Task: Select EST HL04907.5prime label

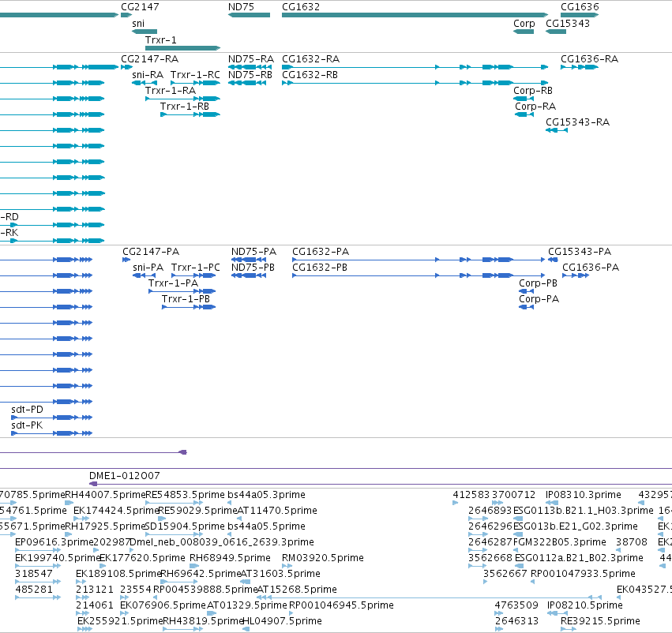Action: pos(282,621)
